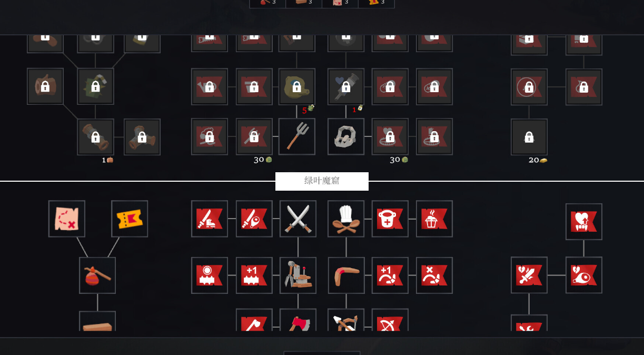The width and height of the screenshot is (644, 355).
Task: Click the crossed swords skill icon
Action: pyautogui.click(x=298, y=219)
